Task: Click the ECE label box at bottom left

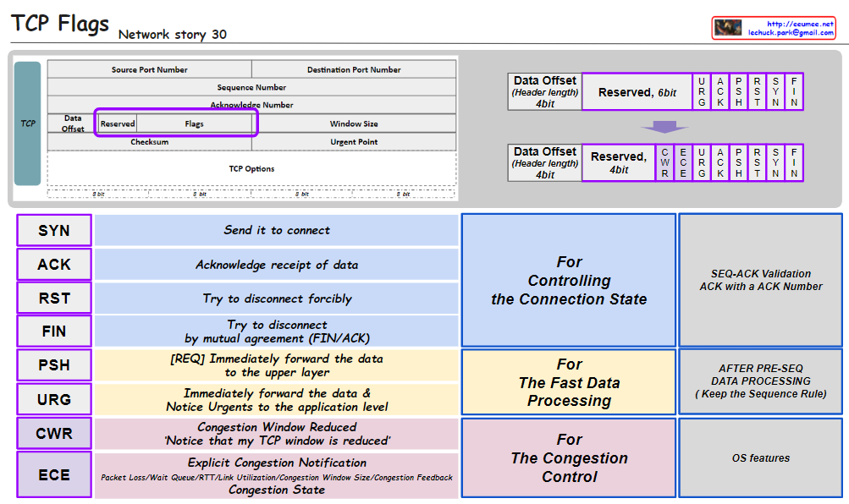Action: pyautogui.click(x=54, y=474)
